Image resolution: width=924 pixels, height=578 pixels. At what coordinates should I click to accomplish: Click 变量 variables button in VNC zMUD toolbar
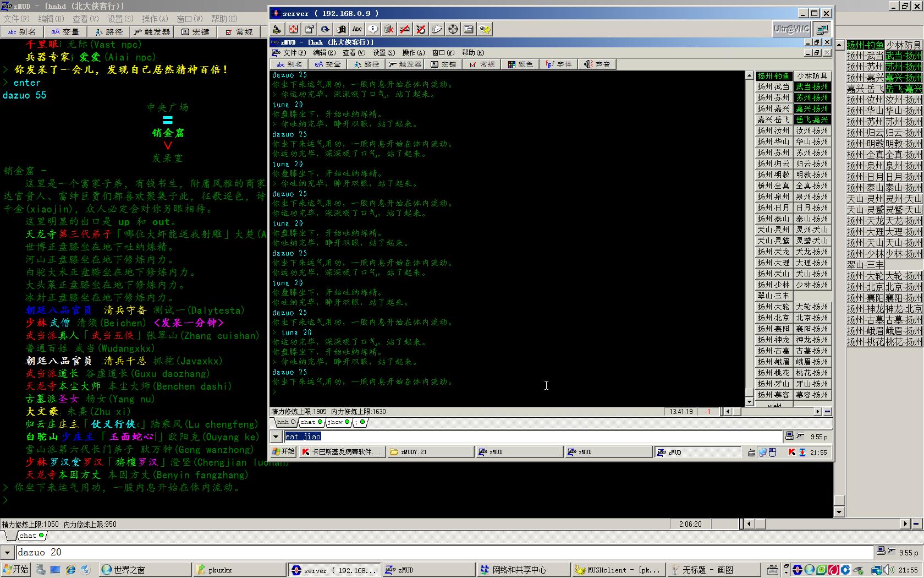328,64
